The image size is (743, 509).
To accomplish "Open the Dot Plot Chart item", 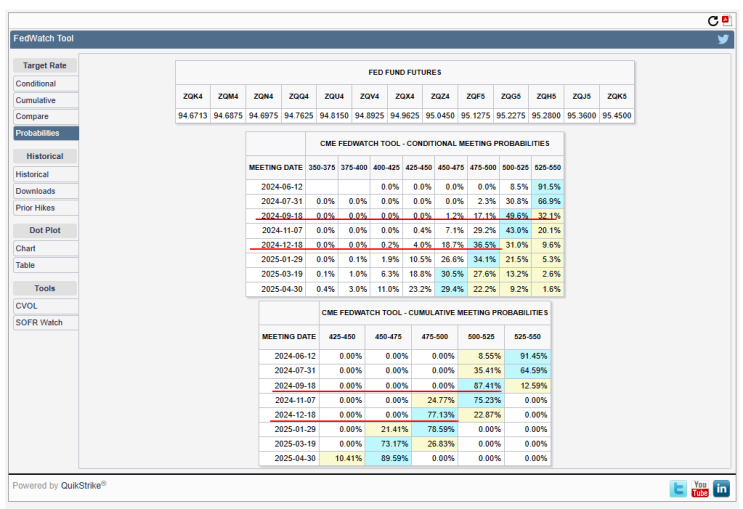I will [46, 248].
